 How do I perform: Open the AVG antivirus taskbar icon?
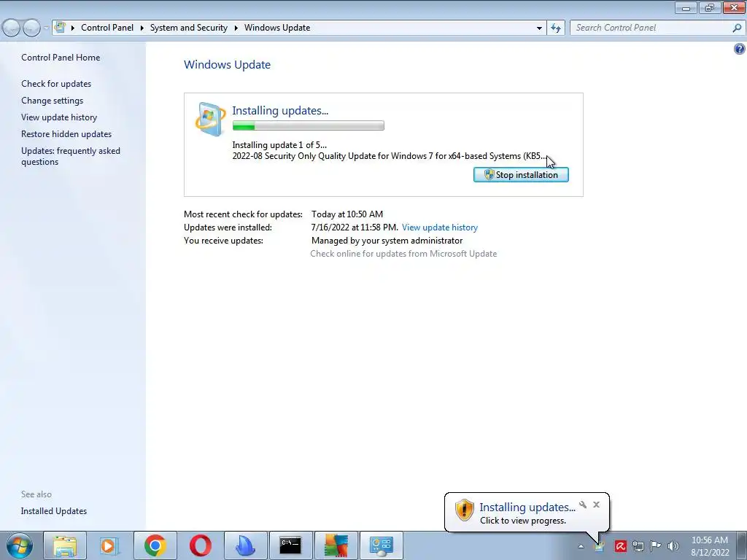click(336, 545)
